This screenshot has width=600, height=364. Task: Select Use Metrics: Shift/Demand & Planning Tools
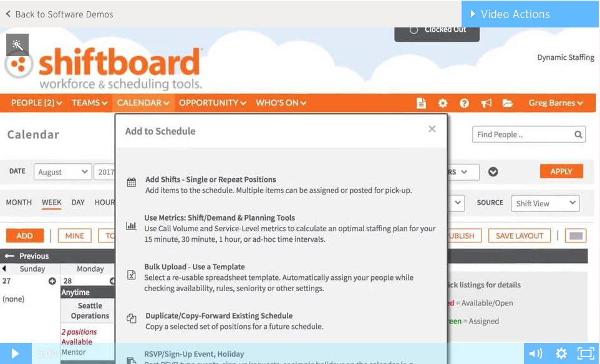point(220,218)
